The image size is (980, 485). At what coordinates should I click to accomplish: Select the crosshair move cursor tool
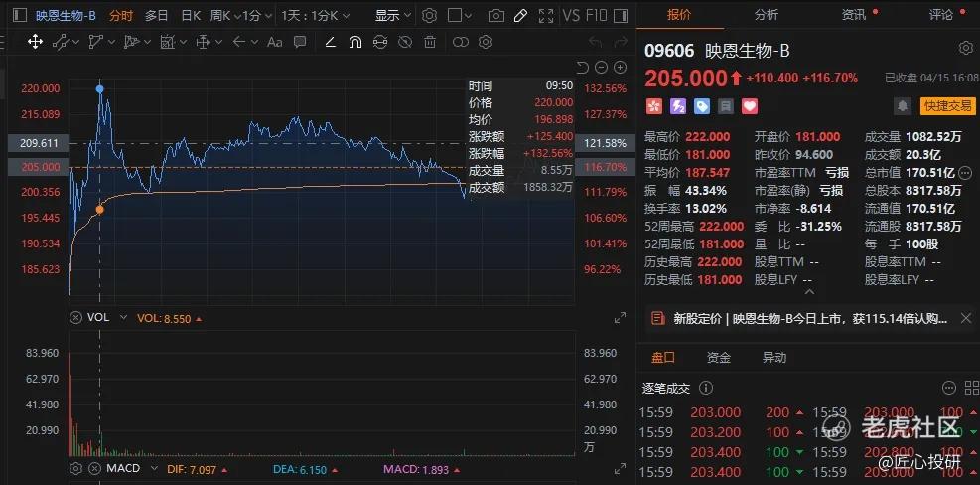tap(35, 42)
